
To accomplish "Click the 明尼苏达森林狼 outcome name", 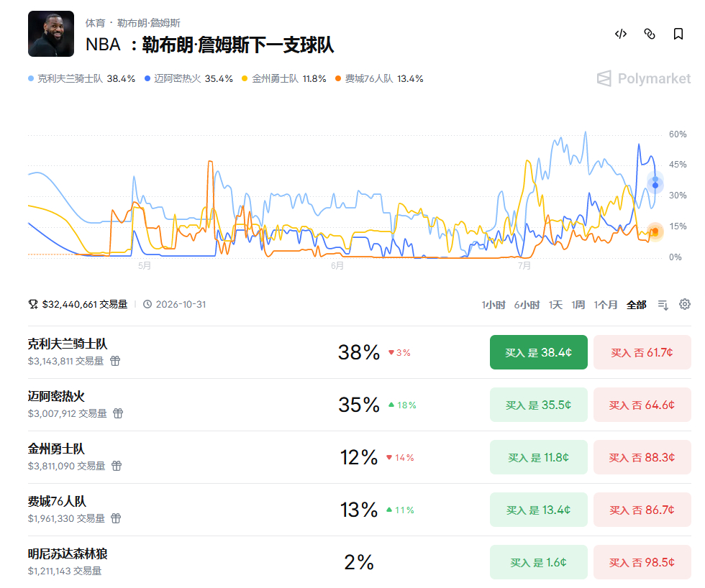I will click(68, 554).
